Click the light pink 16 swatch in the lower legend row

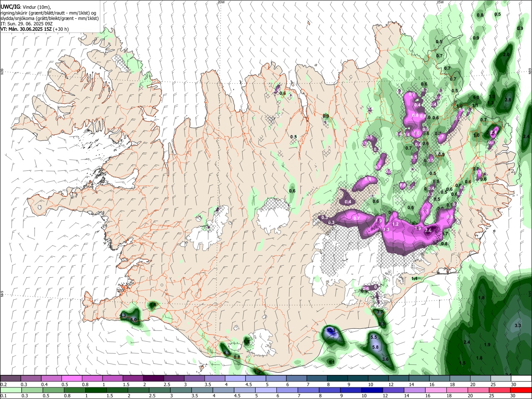click(436, 390)
